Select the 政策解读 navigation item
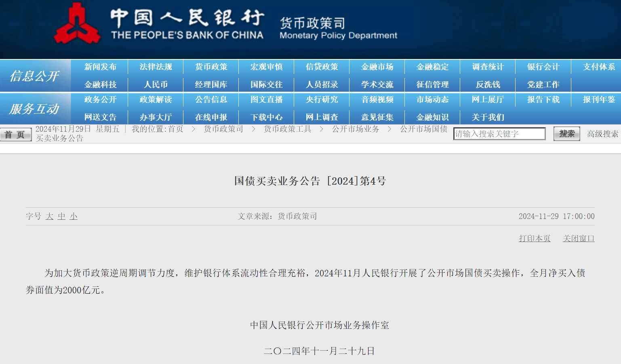 coord(156,100)
